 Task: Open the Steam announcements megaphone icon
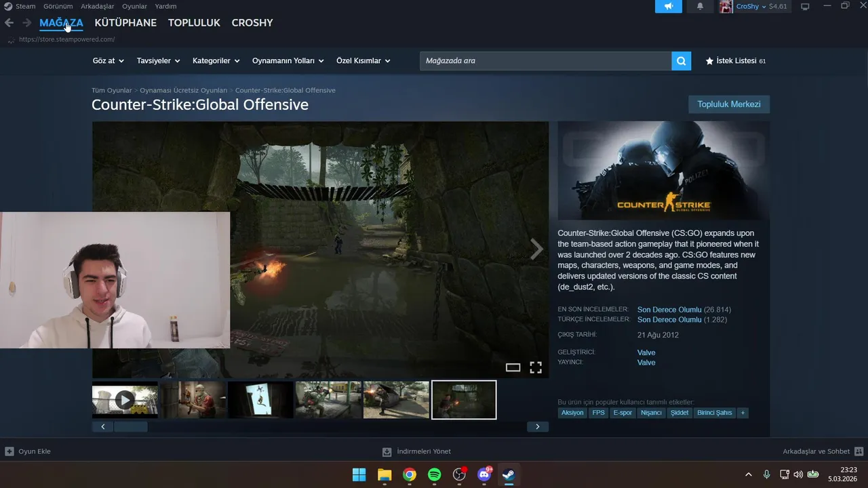tap(669, 6)
